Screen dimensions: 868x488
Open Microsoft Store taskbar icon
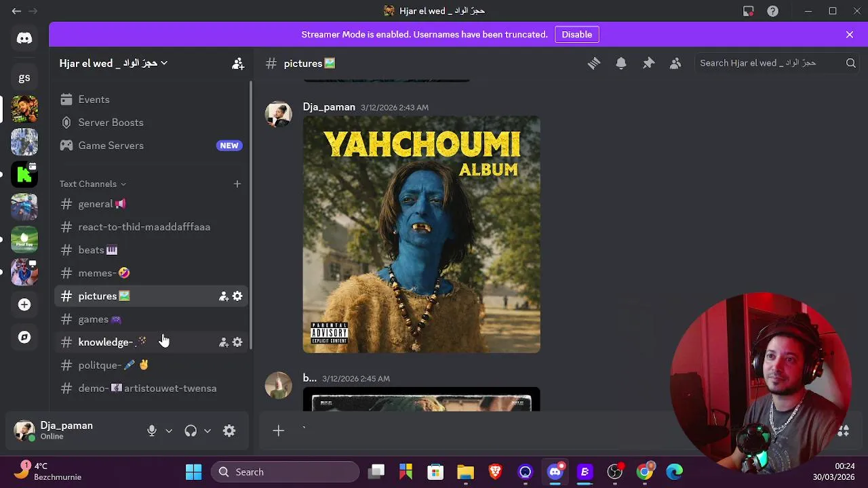(x=435, y=472)
